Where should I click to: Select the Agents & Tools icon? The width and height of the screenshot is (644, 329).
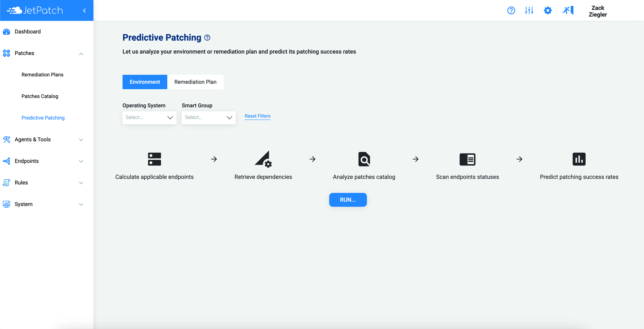[6, 139]
